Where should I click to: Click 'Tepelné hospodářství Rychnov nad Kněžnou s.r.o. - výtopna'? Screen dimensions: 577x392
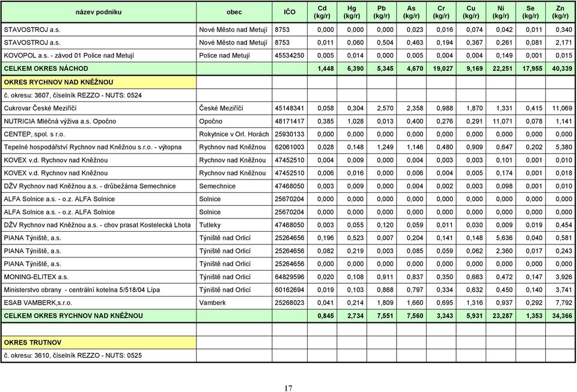93,147
